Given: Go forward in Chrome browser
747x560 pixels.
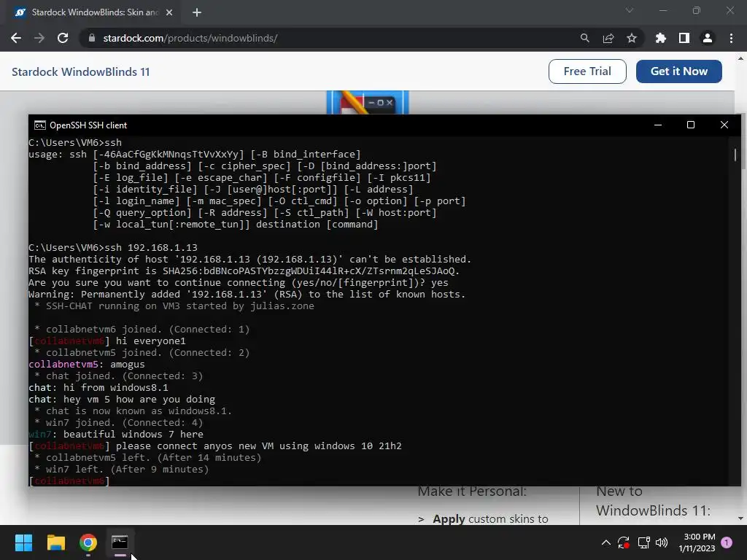Looking at the screenshot, I should (39, 38).
